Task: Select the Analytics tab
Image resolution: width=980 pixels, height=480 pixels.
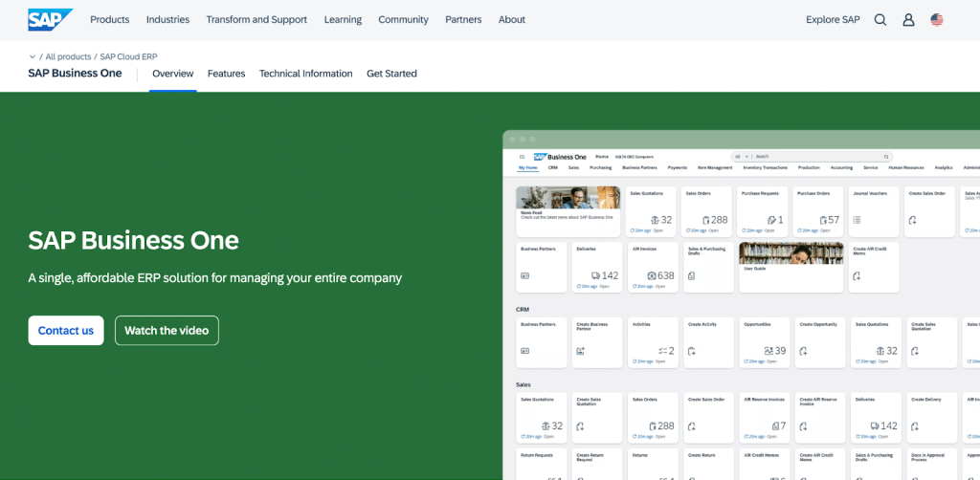Action: 944,168
